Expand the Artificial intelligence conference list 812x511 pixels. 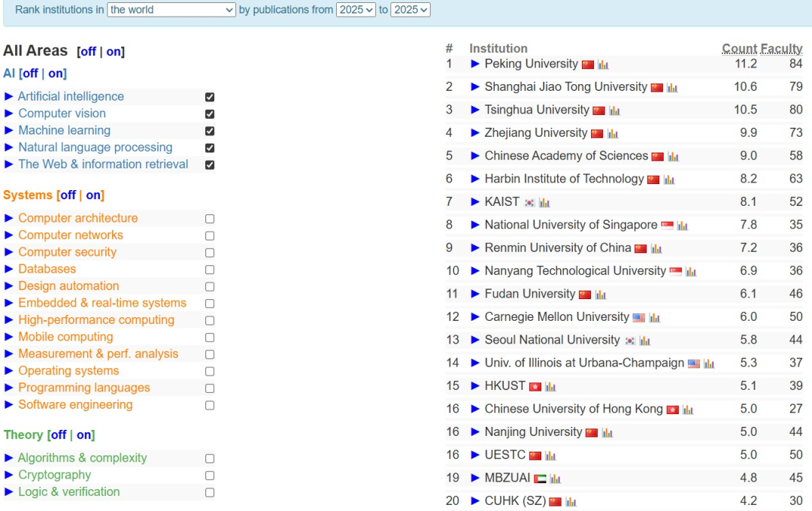(x=8, y=96)
